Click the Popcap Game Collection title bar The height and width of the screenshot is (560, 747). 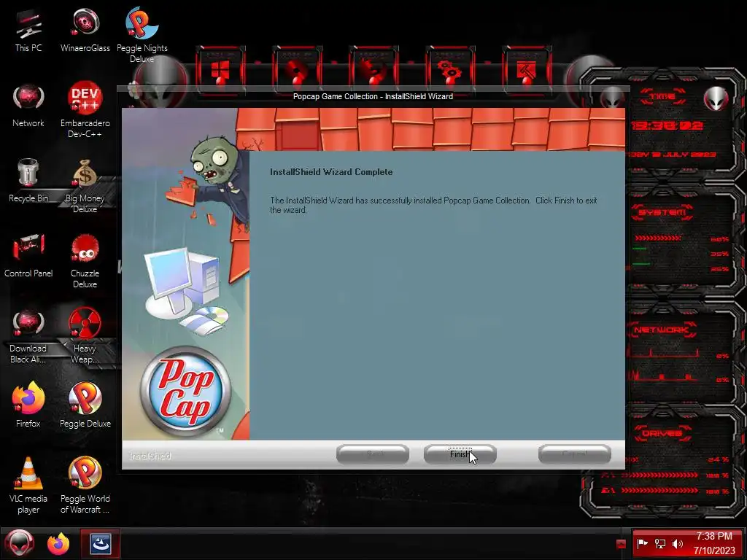click(x=373, y=96)
